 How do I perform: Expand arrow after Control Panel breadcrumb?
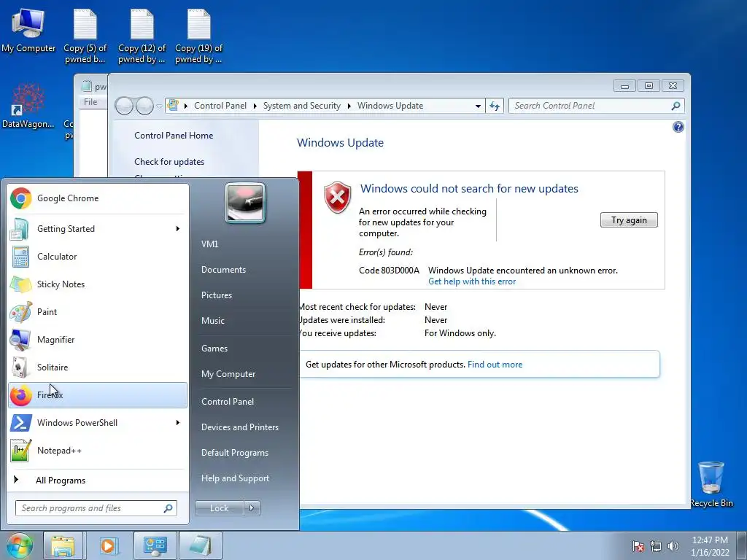[255, 106]
